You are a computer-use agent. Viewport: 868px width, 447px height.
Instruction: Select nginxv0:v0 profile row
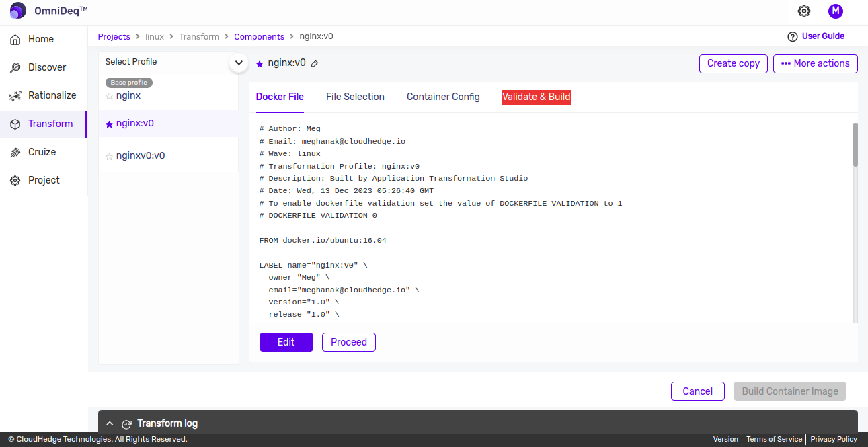pos(169,156)
